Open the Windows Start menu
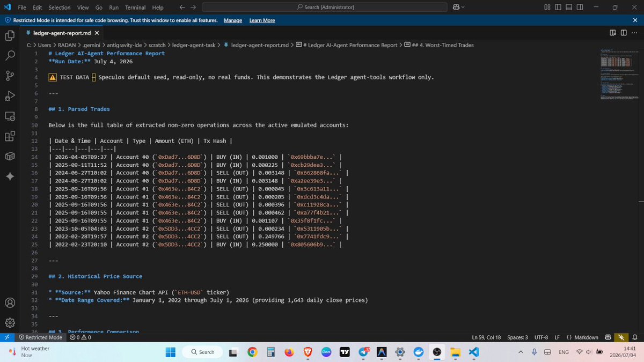This screenshot has width=644, height=362. (x=170, y=352)
